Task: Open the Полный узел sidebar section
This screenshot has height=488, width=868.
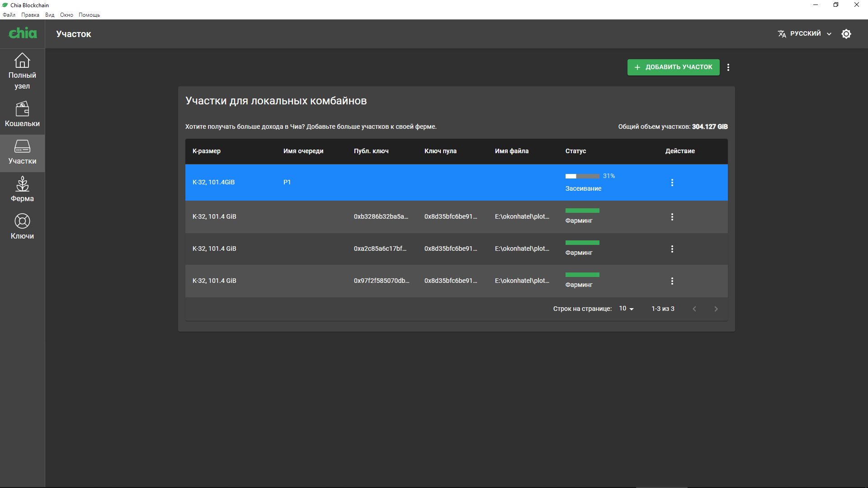Action: point(22,71)
